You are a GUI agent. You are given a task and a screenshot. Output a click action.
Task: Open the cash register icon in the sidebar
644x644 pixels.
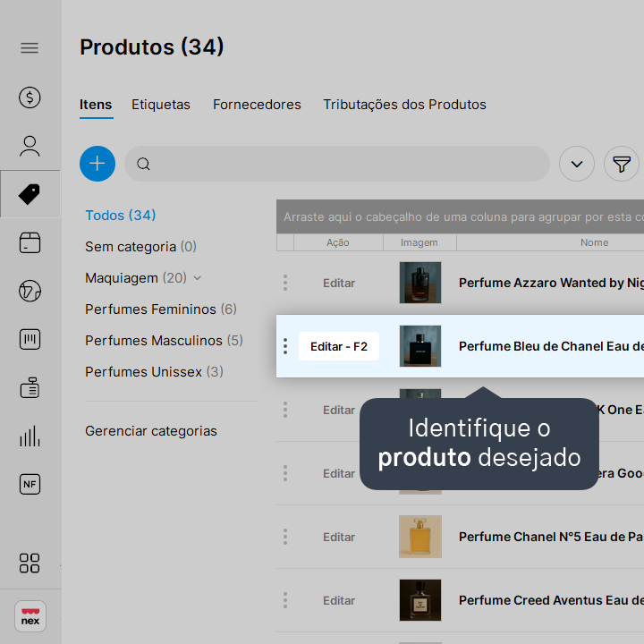point(30,387)
